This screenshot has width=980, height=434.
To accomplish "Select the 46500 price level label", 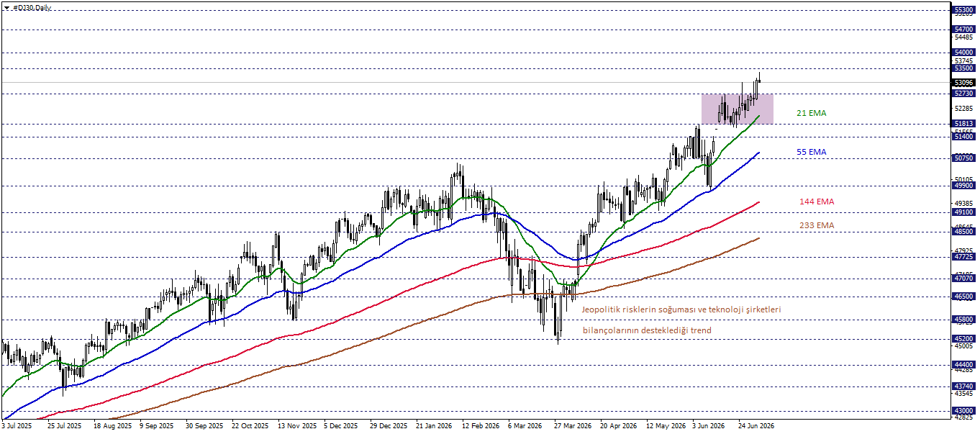I will coord(964,297).
